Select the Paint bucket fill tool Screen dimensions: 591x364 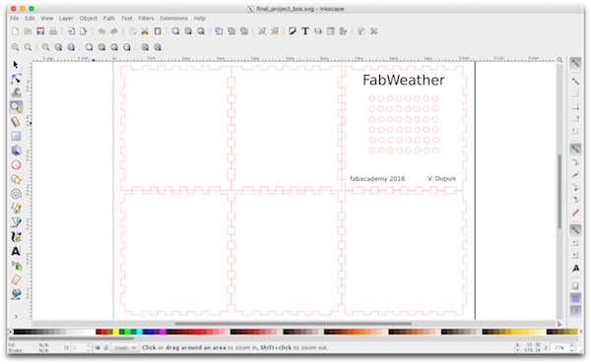[x=16, y=294]
